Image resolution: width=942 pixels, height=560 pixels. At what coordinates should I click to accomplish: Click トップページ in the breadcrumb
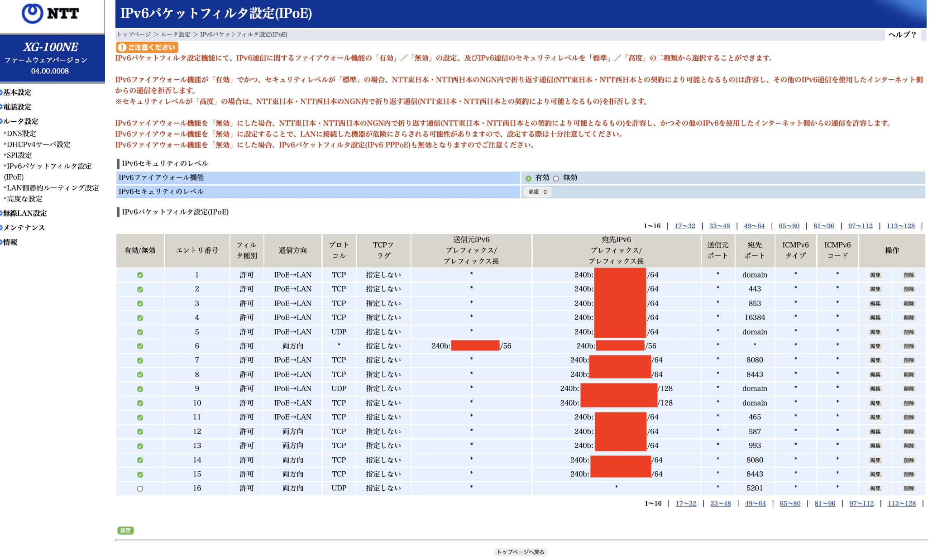pos(134,34)
